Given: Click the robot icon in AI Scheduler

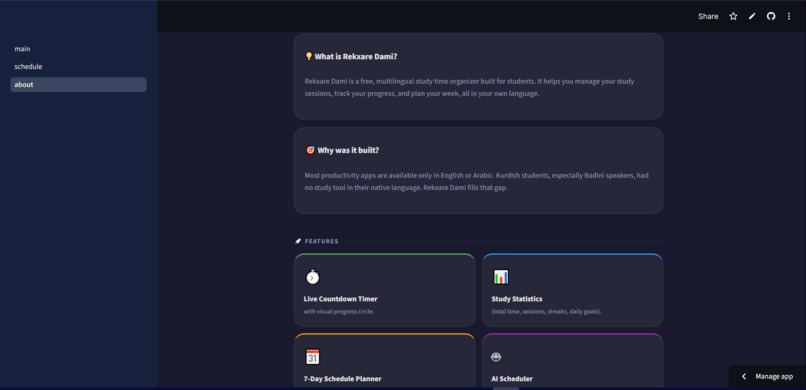Looking at the screenshot, I should [x=496, y=357].
